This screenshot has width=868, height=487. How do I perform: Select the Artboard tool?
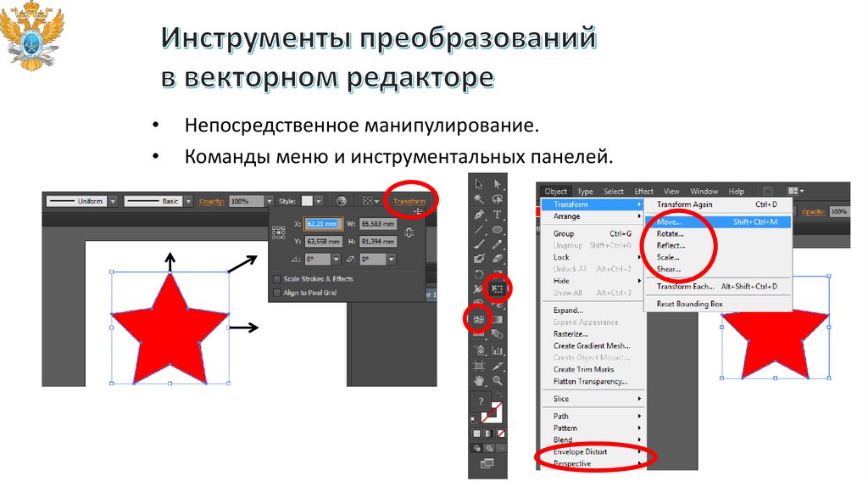(479, 366)
